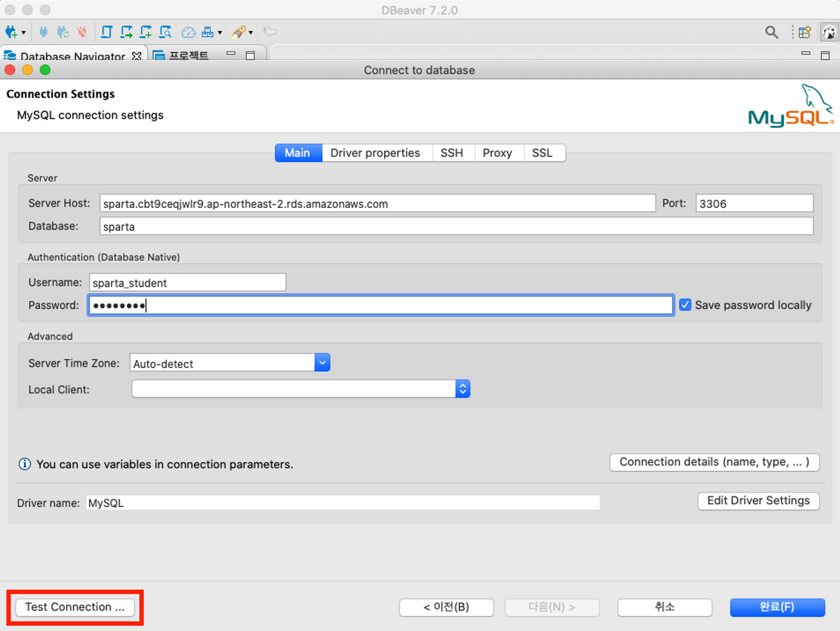
Task: Click the MySQL dolphin logo
Action: (790, 105)
